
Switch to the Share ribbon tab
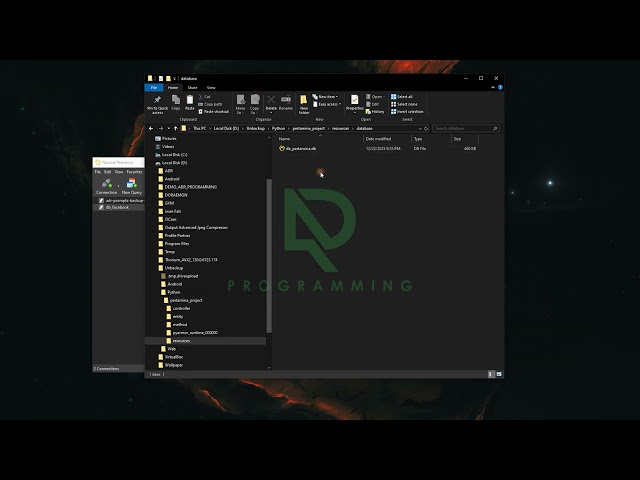coord(192,87)
